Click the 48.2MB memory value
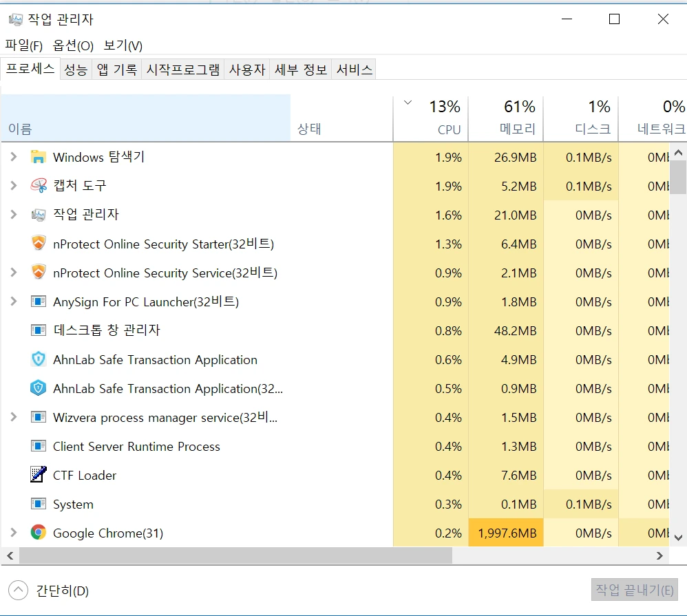The image size is (687, 616). (x=515, y=331)
